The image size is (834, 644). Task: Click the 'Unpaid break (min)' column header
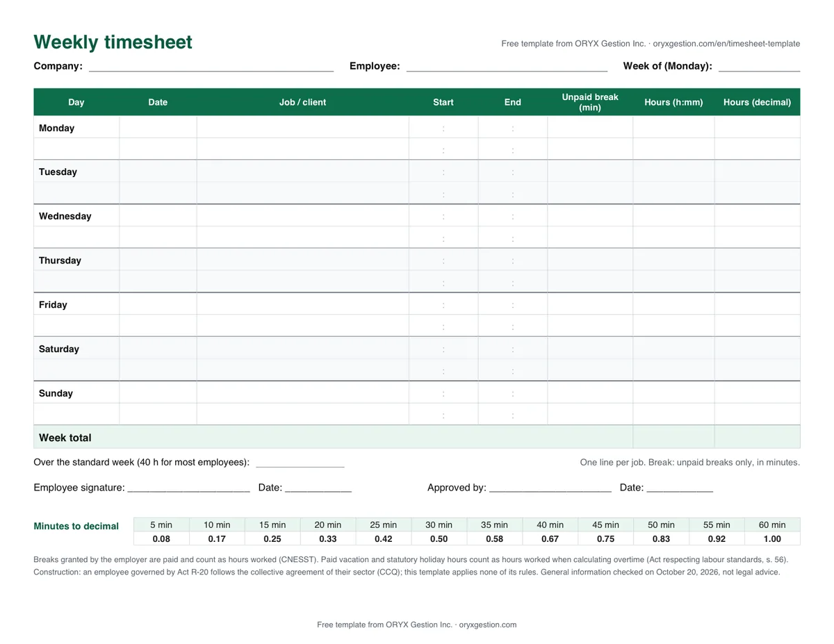pos(590,102)
